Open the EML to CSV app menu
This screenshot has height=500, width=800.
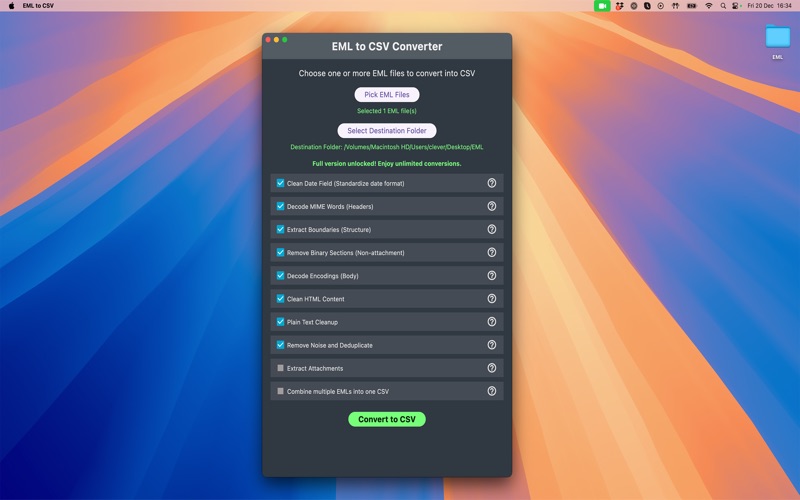[x=38, y=6]
